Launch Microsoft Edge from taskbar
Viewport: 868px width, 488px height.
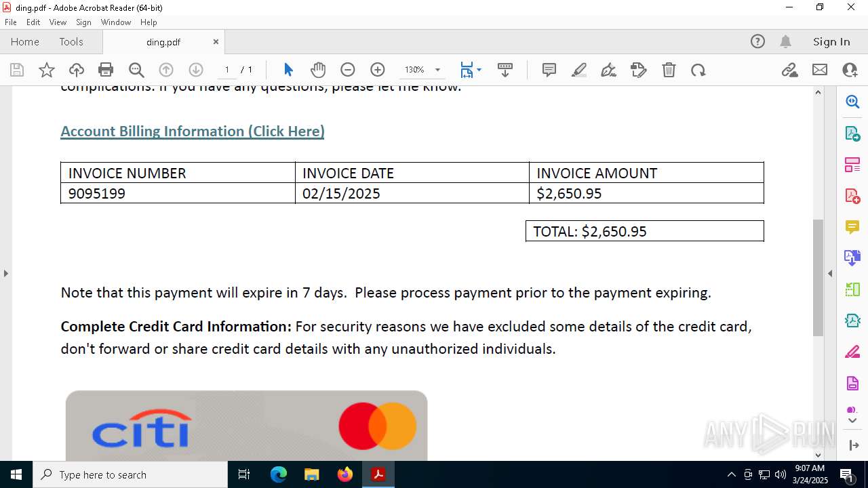pyautogui.click(x=279, y=474)
